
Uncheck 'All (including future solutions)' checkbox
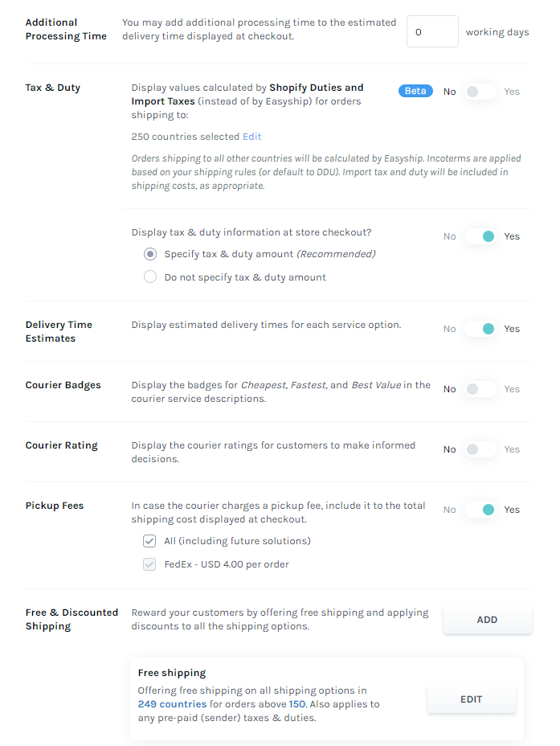[x=149, y=541]
